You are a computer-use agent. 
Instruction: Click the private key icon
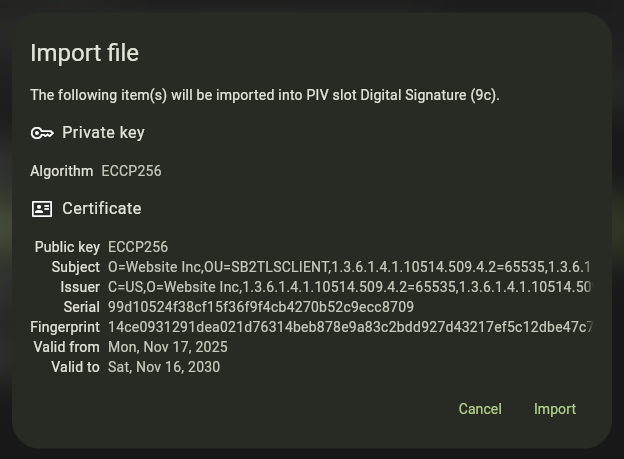[41, 133]
